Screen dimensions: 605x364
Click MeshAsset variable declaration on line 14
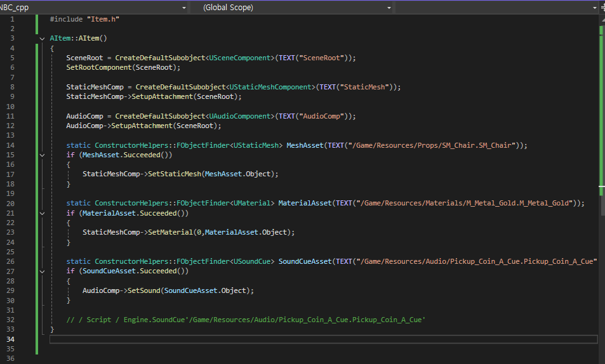(305, 145)
